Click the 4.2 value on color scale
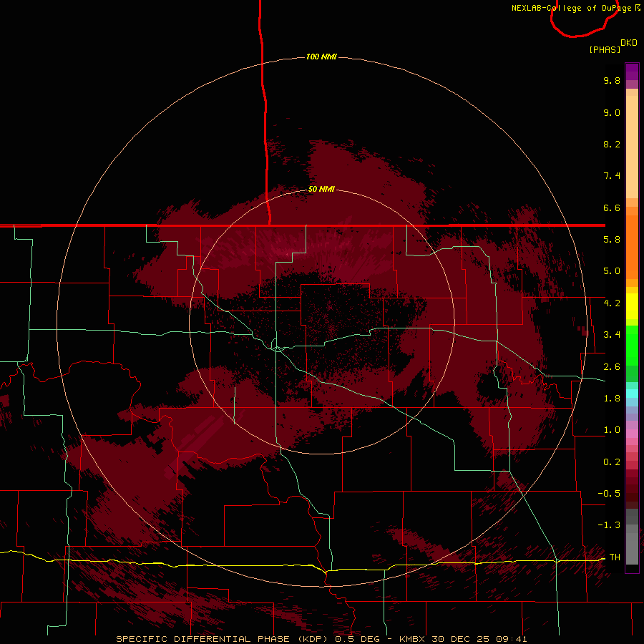This screenshot has height=644, width=644. [612, 303]
